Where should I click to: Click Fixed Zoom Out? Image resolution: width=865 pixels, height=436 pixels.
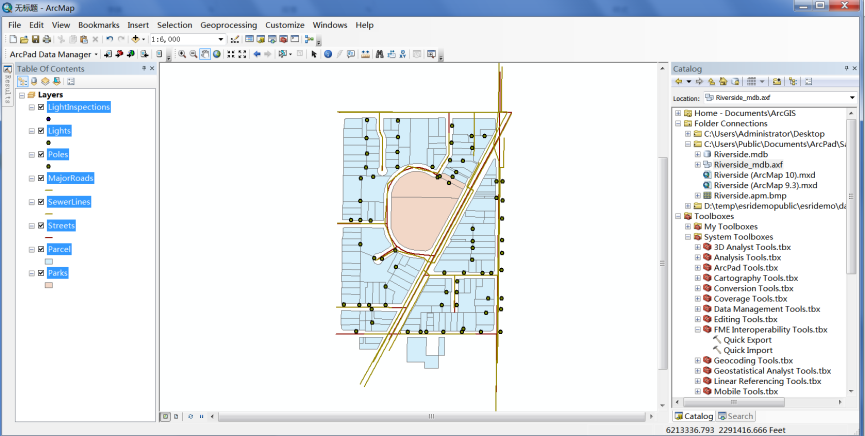[242, 54]
